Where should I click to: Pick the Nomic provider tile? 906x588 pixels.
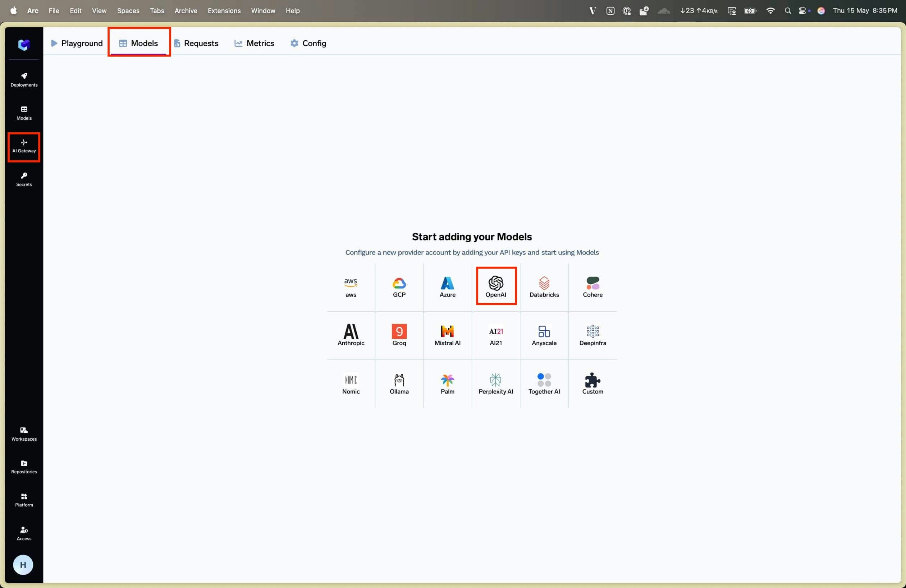click(351, 383)
